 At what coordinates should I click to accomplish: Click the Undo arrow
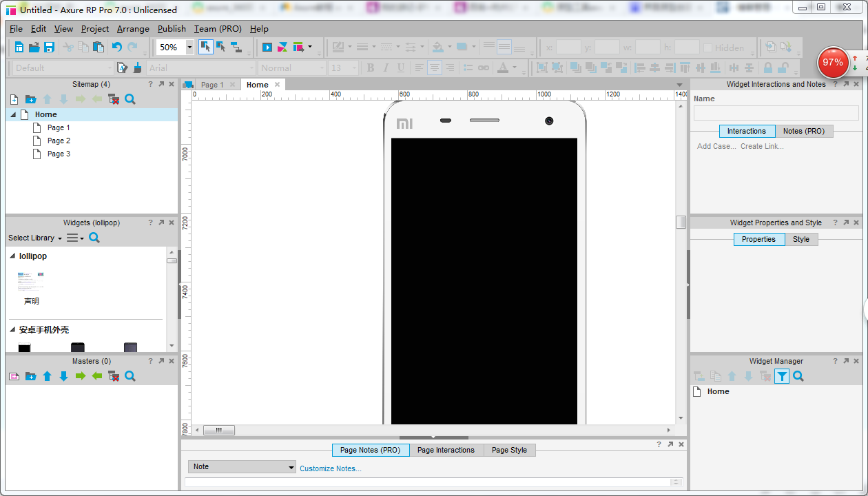(116, 47)
